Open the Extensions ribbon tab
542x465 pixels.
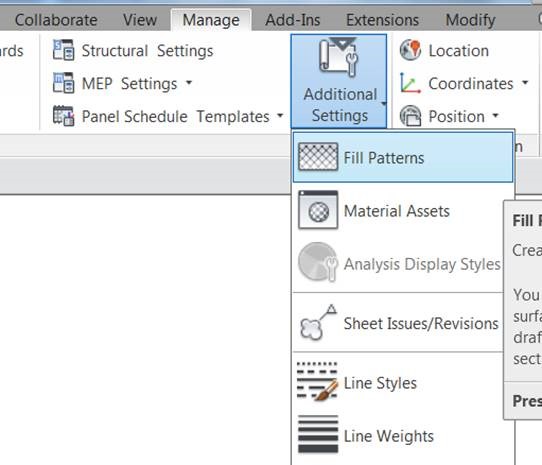pyautogui.click(x=382, y=20)
